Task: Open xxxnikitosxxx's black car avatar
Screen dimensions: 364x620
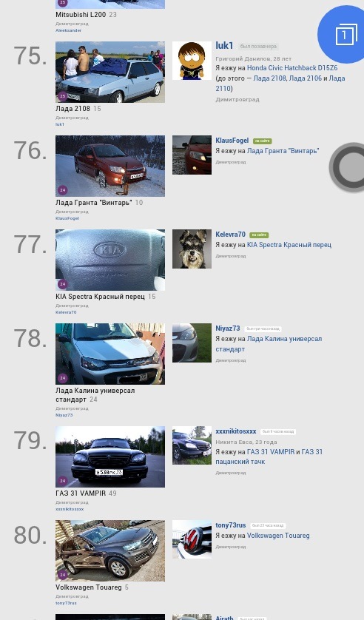Action: tap(192, 445)
